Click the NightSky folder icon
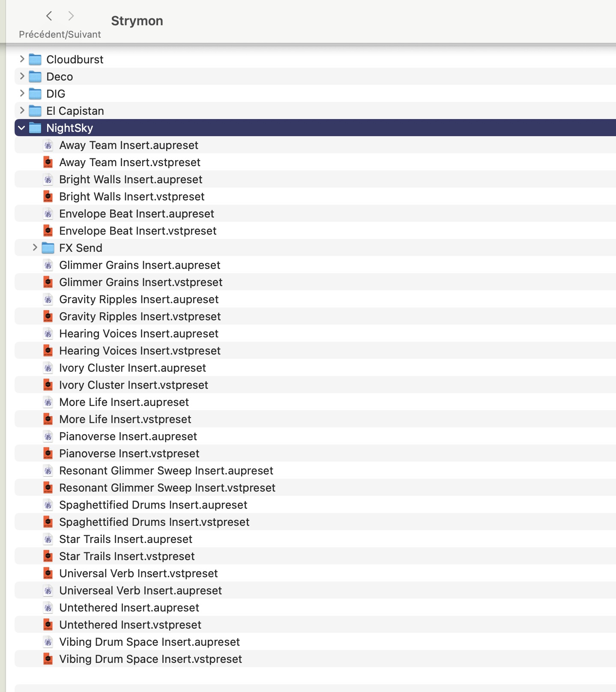 tap(35, 128)
